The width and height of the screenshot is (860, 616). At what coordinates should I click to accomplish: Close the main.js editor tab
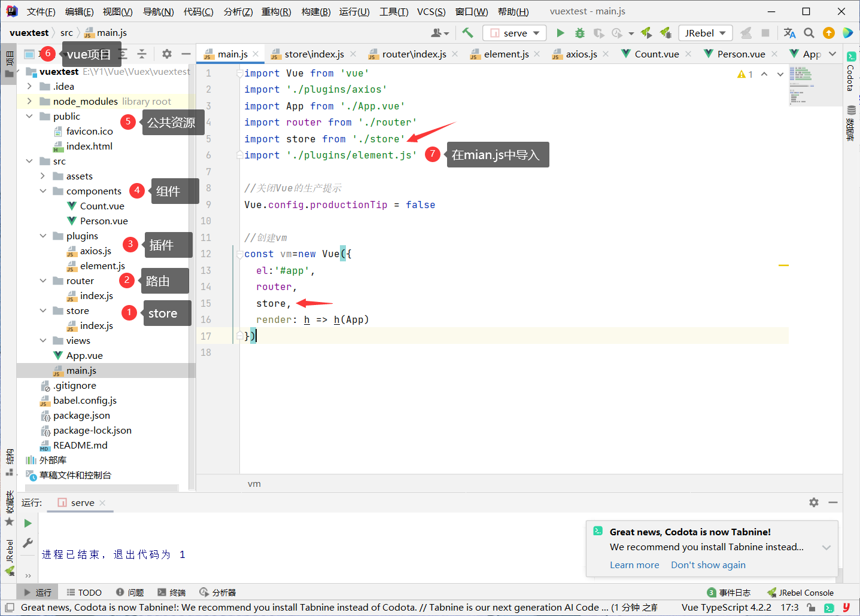256,54
